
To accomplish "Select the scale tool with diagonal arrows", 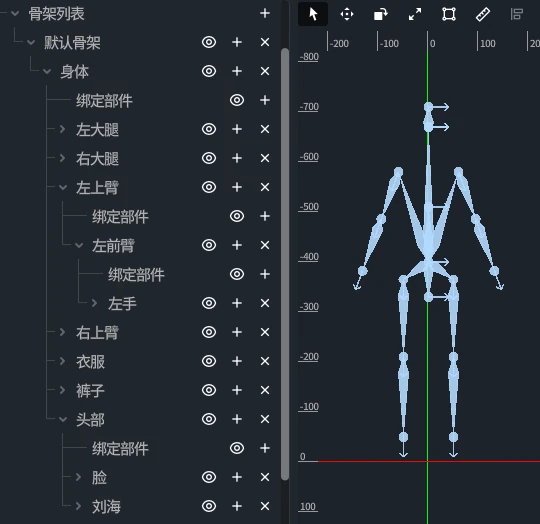I will pyautogui.click(x=415, y=14).
